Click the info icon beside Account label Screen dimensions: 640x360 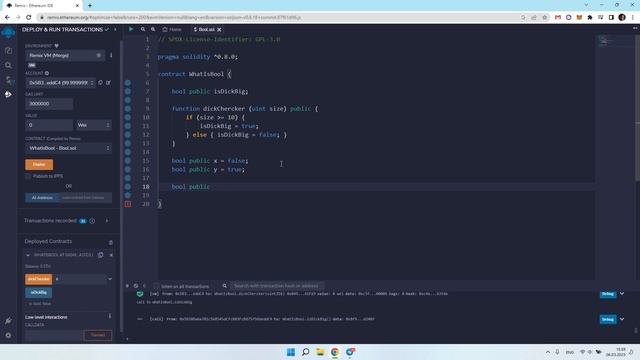(47, 73)
